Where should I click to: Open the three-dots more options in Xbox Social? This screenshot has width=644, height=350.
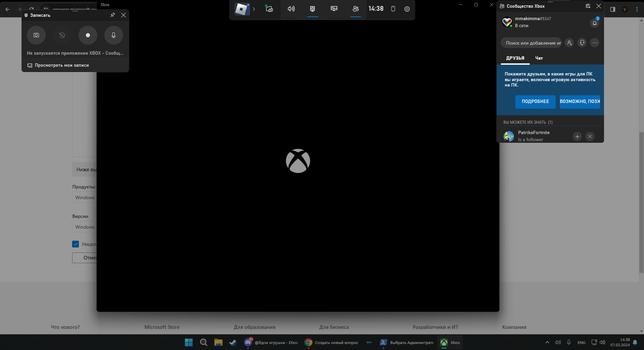click(x=595, y=43)
